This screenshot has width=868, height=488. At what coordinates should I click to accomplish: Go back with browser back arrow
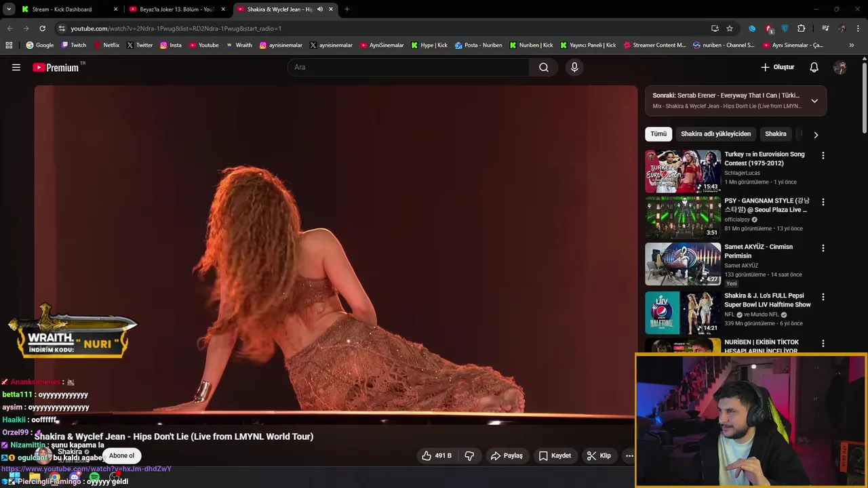click(x=10, y=28)
